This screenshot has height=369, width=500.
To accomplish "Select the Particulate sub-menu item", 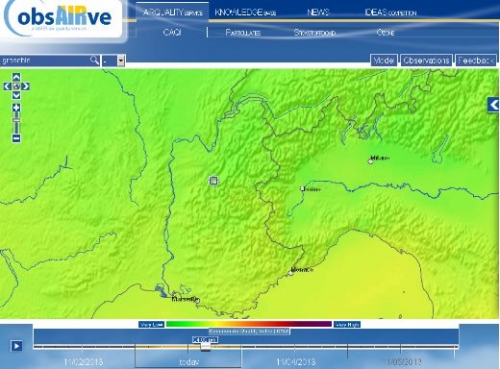I will 243,33.
